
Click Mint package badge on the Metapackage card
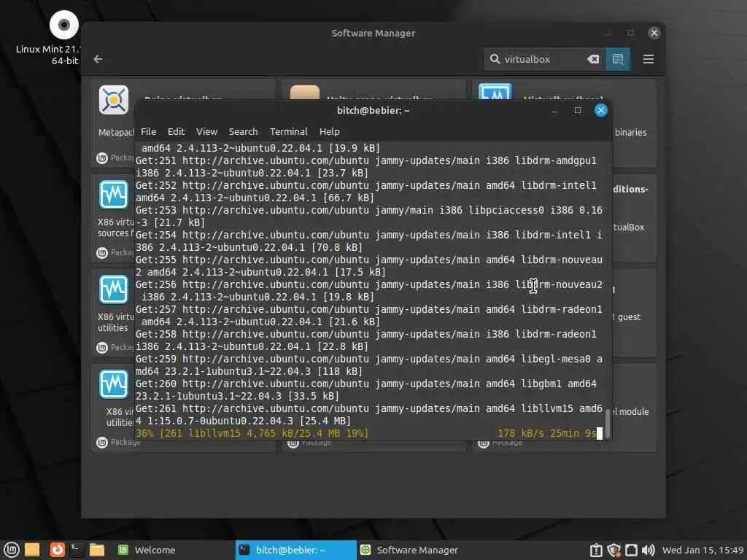(102, 157)
